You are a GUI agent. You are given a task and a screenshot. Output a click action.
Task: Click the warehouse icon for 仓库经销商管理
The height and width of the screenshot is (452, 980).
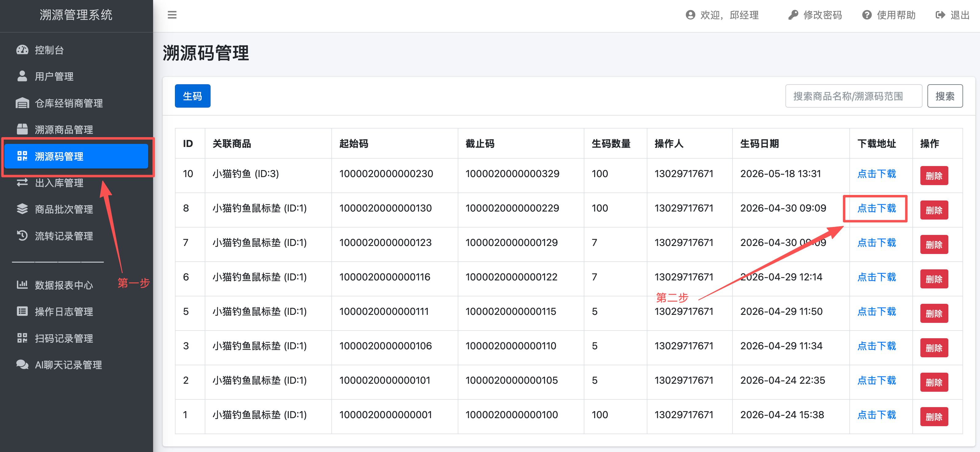(x=22, y=103)
